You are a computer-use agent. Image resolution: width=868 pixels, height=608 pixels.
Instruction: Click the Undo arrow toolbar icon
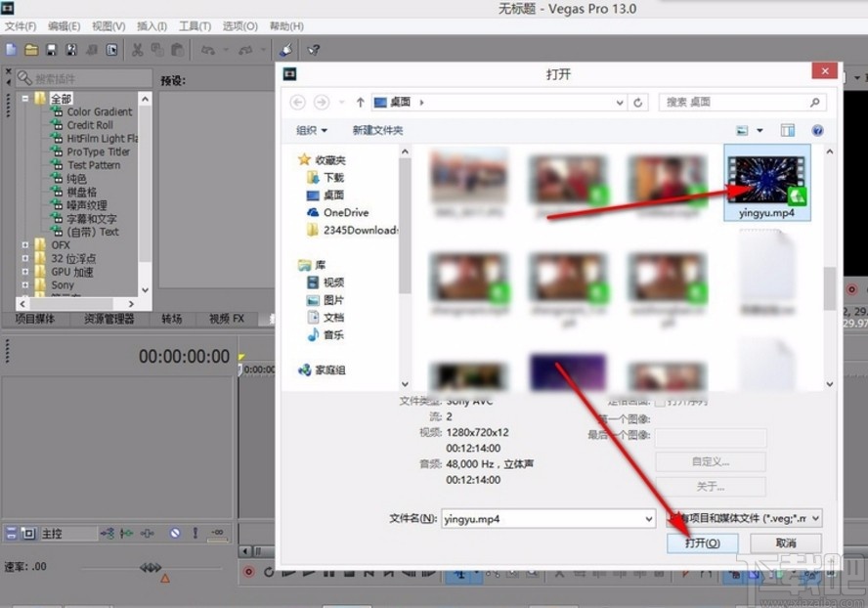pyautogui.click(x=208, y=51)
